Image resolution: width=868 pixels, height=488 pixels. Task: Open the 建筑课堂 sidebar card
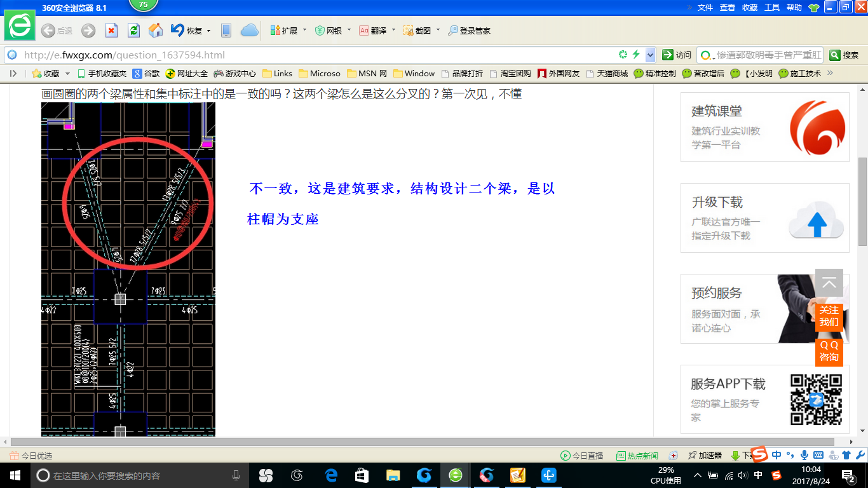[765, 127]
